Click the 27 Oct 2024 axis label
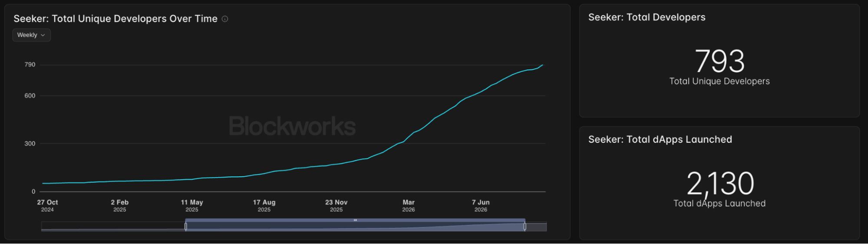Image resolution: width=868 pixels, height=244 pixels. point(47,206)
